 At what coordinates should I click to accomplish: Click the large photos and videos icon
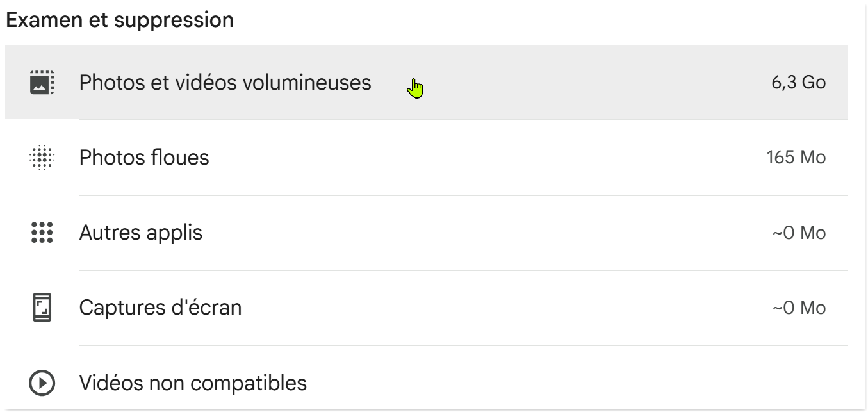[x=43, y=83]
